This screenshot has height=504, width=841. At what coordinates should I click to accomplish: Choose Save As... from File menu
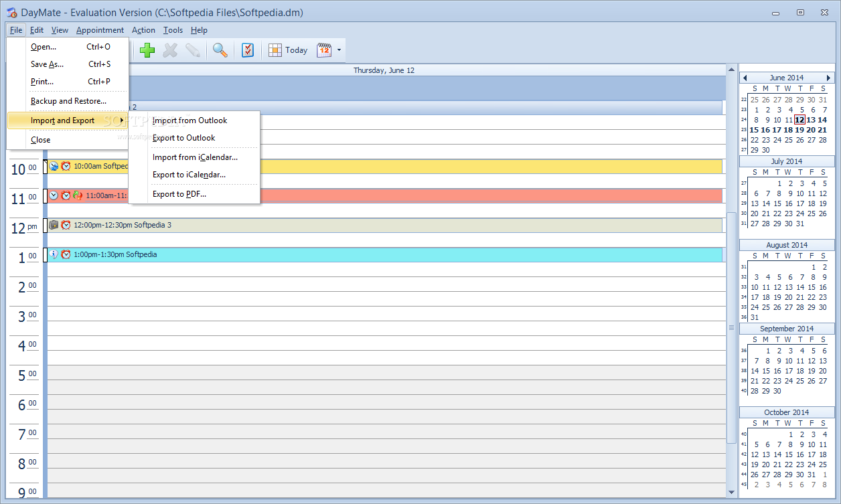[67, 64]
